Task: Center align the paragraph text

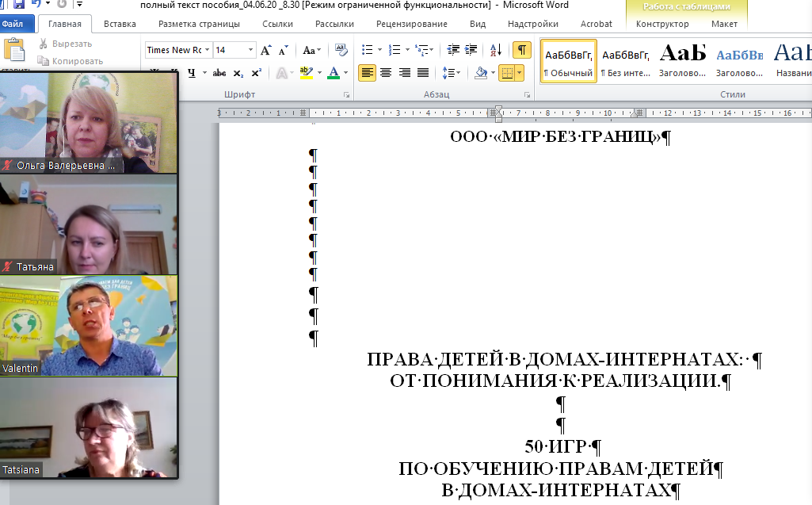Action: 386,73
